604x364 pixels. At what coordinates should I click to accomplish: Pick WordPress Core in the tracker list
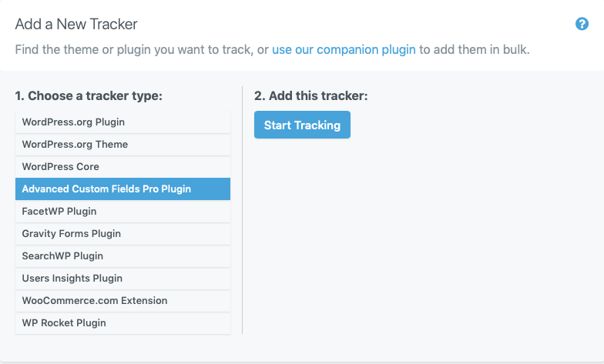tap(123, 166)
